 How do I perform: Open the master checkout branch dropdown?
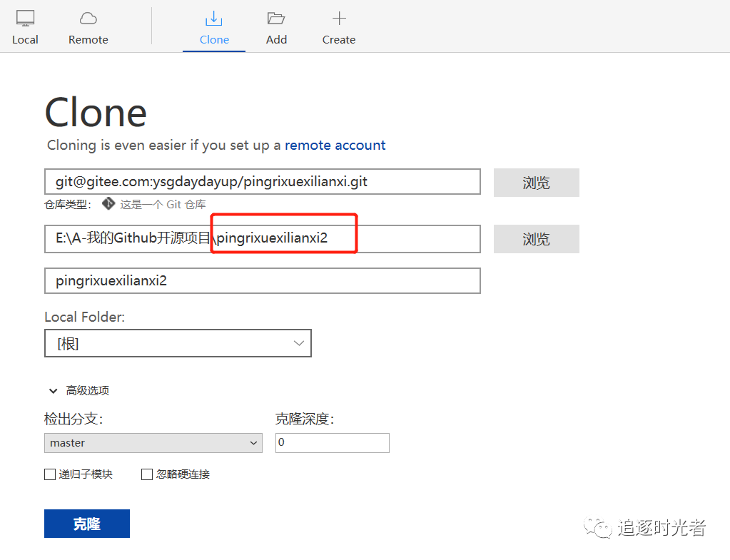point(153,443)
